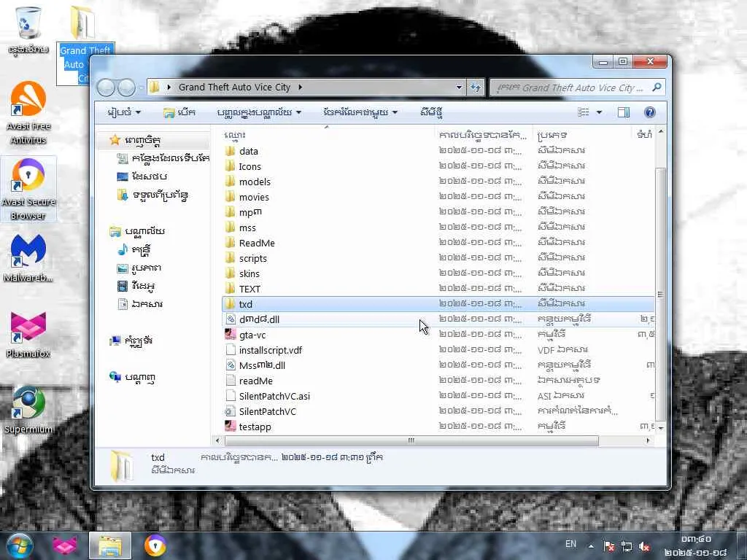Image resolution: width=747 pixels, height=560 pixels.
Task: Click the Plasmafox taskbar icon
Action: coord(65,545)
